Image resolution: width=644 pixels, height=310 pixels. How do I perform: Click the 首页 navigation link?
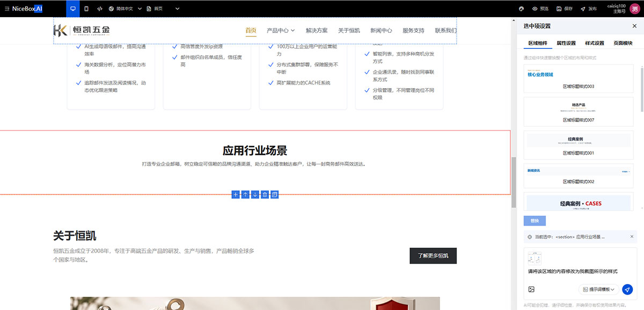pyautogui.click(x=251, y=31)
